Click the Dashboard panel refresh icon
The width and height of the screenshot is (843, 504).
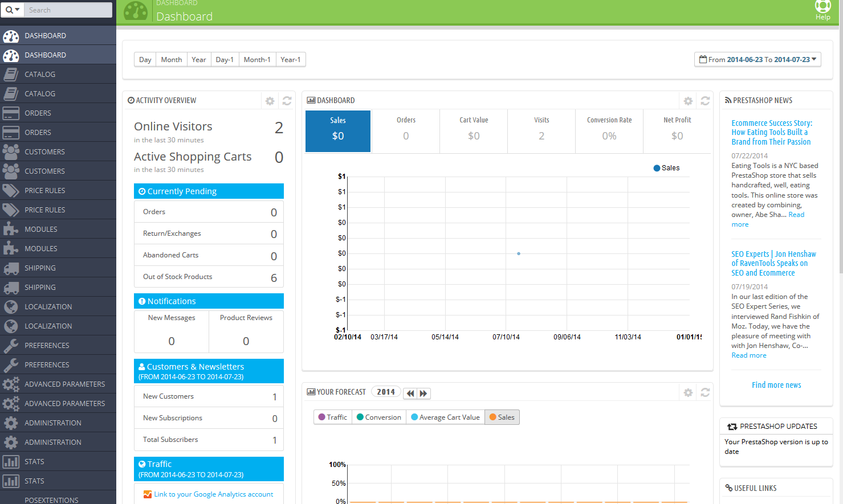point(705,101)
